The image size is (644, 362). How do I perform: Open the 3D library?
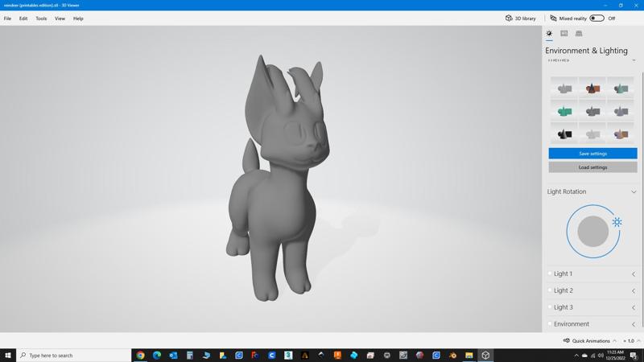tap(520, 19)
